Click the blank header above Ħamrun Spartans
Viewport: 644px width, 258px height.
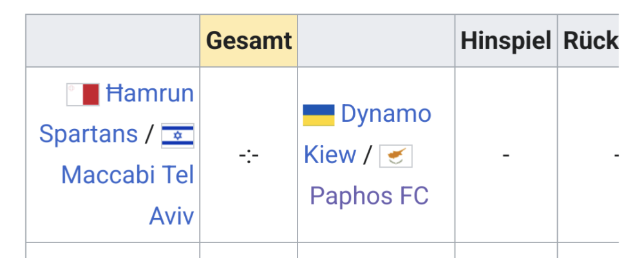point(113,41)
